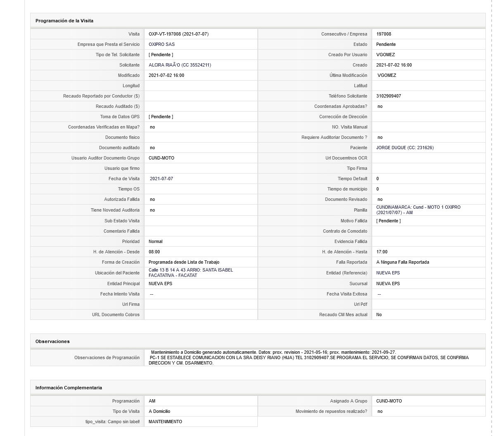Click Asignado A Grupo CUND-MOTO value
Screen dimensions: 504x436
(389, 401)
